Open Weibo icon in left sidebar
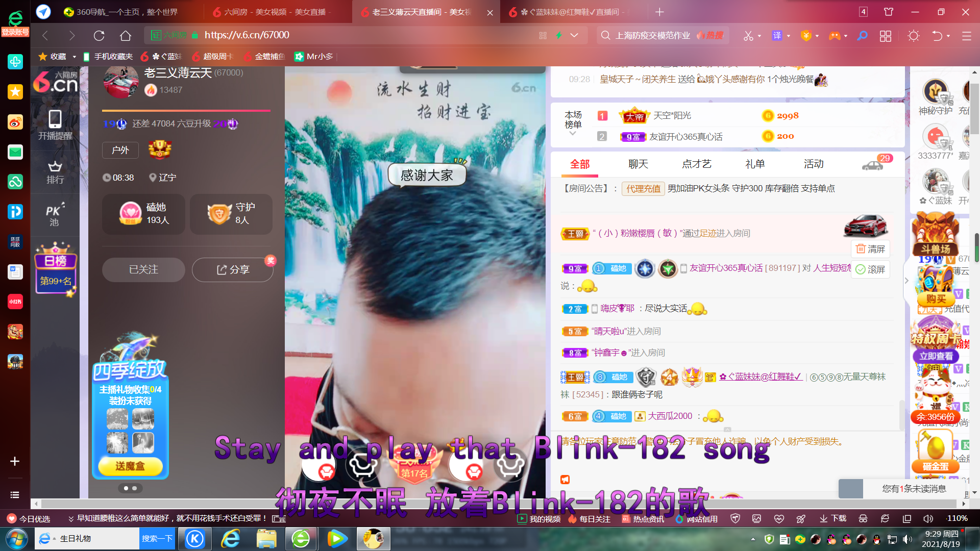The height and width of the screenshot is (551, 980). [15, 122]
